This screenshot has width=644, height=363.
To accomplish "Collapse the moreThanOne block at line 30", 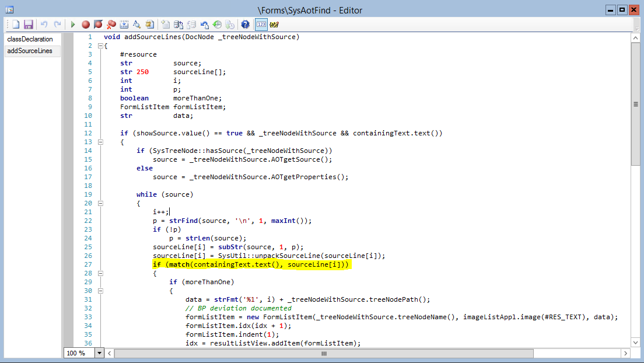I will tap(100, 291).
